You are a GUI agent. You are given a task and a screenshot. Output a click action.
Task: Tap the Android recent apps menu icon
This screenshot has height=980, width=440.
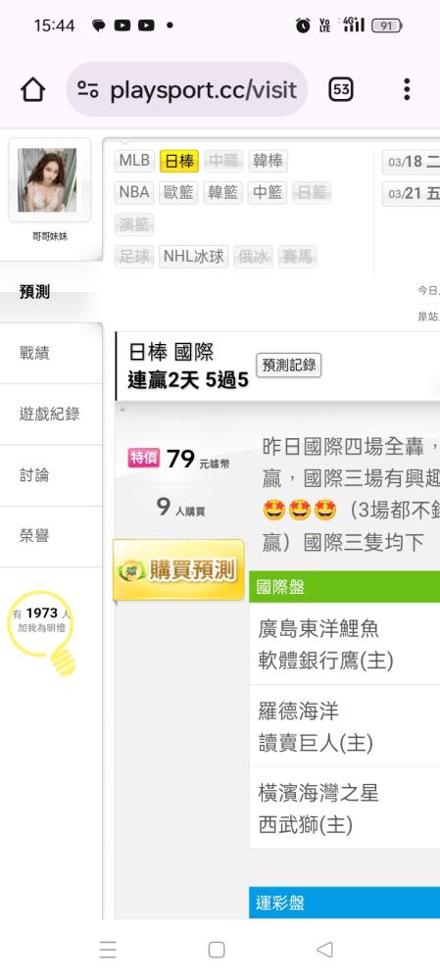tap(108, 950)
